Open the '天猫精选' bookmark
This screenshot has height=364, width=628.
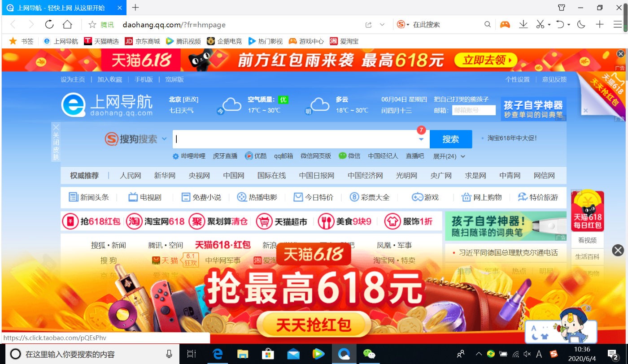pos(101,41)
